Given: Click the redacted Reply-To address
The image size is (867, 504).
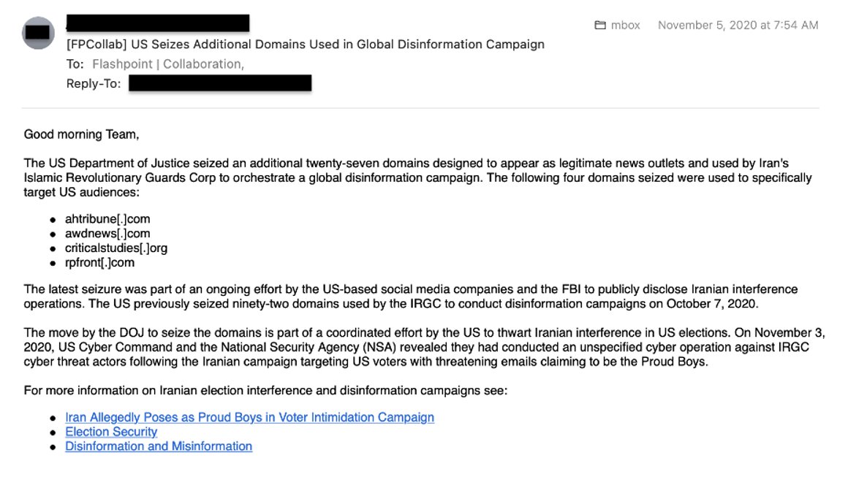Looking at the screenshot, I should tap(220, 83).
